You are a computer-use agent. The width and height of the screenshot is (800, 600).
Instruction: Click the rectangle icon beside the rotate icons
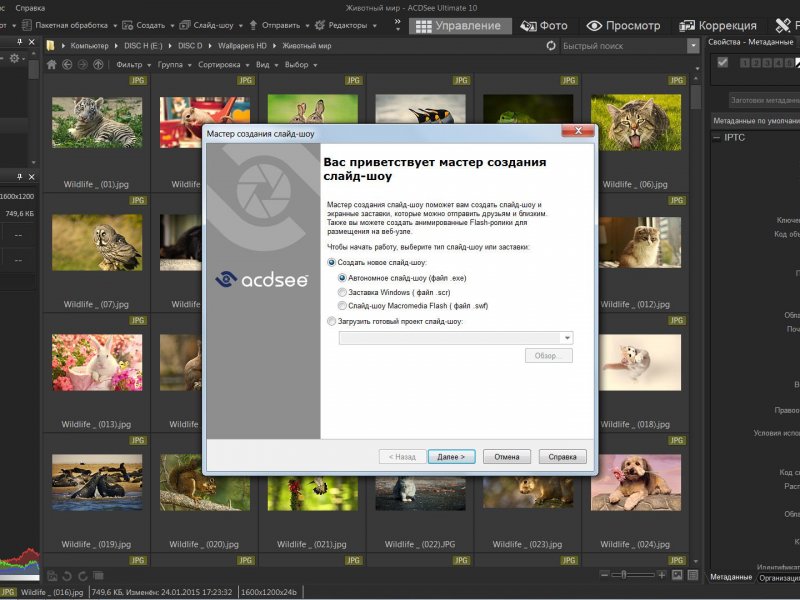point(98,576)
